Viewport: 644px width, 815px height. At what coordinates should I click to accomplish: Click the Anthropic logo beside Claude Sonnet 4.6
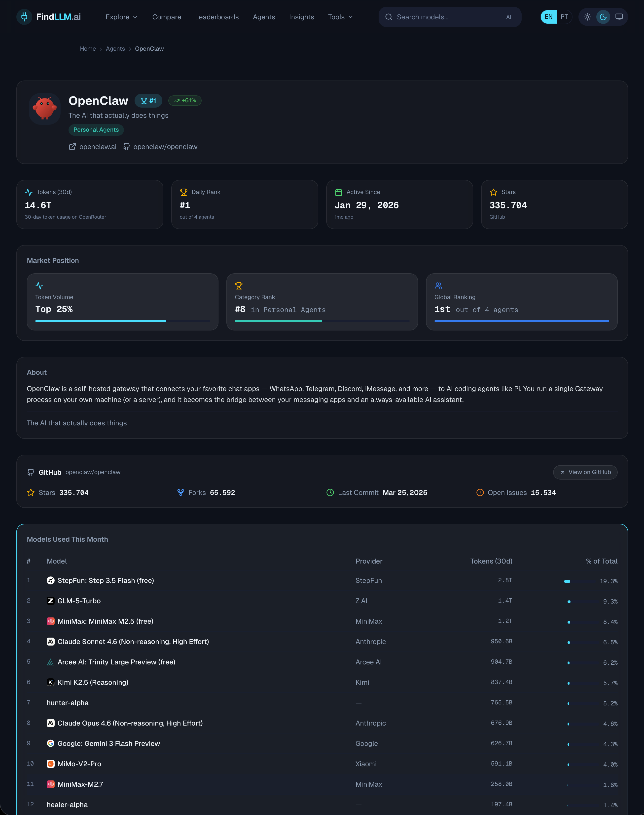[51, 642]
